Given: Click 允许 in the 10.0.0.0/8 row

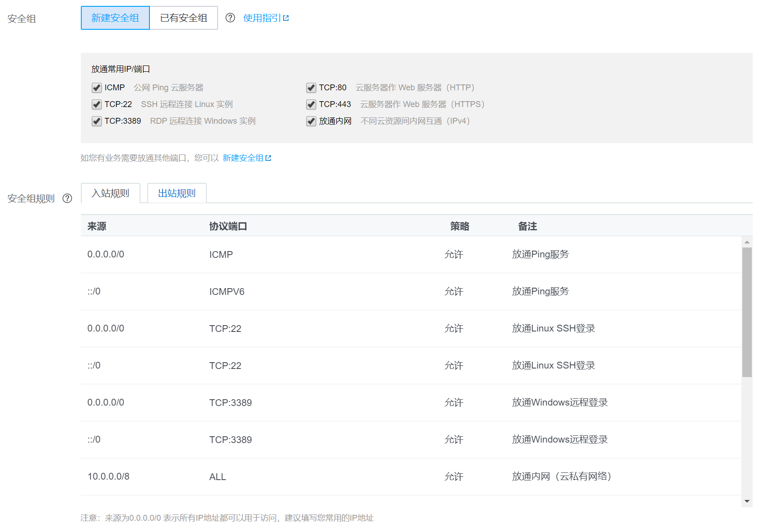Looking at the screenshot, I should point(454,476).
